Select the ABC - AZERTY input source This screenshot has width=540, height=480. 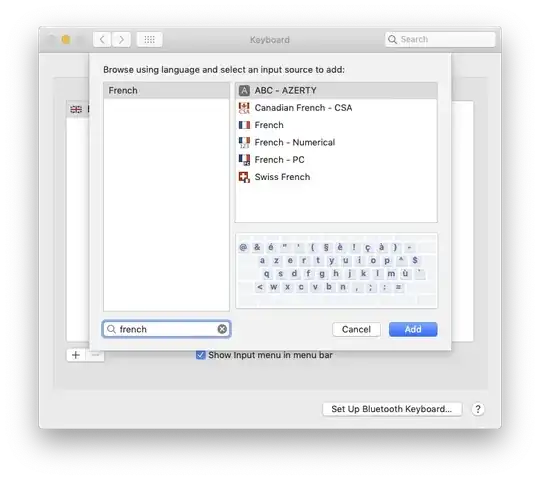[x=336, y=91]
